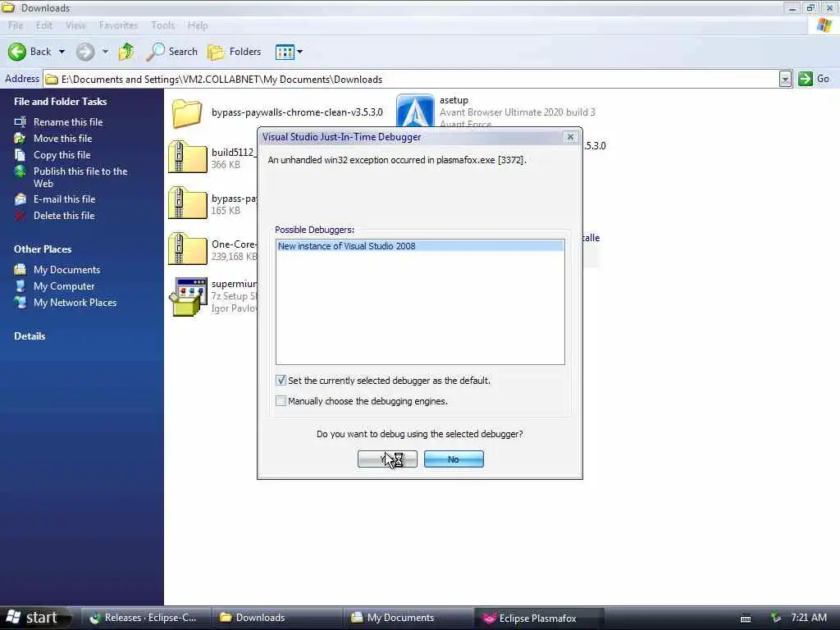840x630 pixels.
Task: Click E-mail this file task
Action: [64, 199]
